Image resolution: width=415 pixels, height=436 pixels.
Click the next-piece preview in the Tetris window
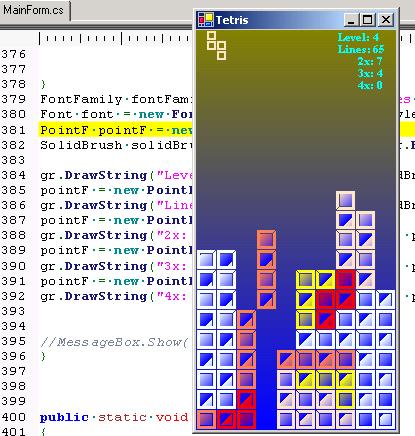tap(216, 46)
